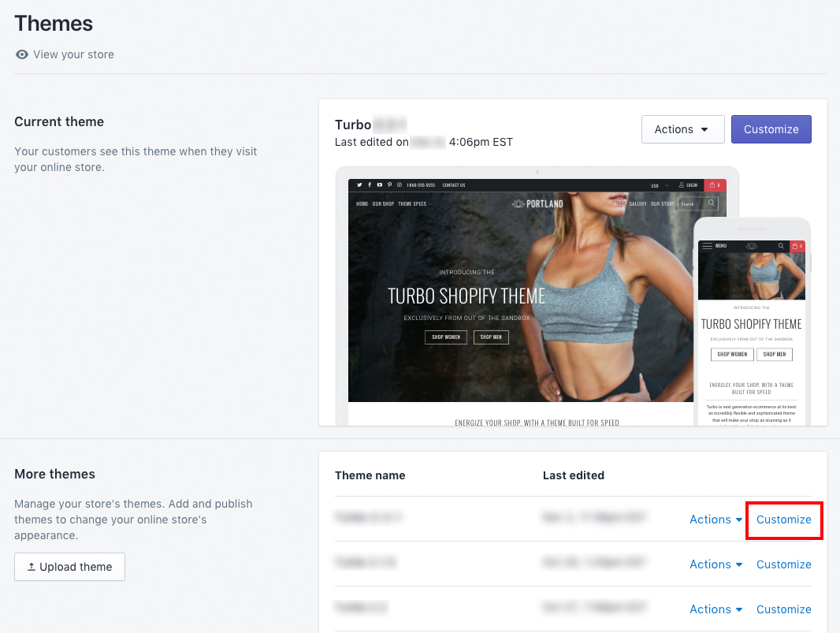Click Customize for the third listed theme
This screenshot has height=633, width=840.
pos(783,609)
